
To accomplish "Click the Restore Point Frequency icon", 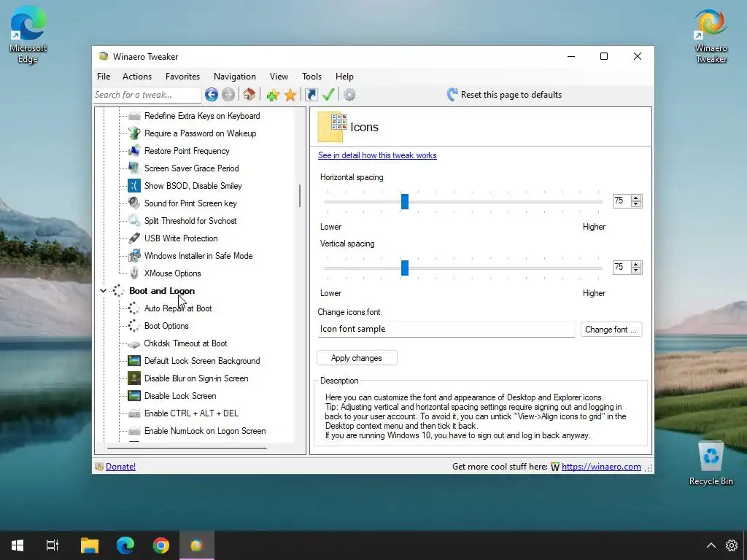I will tap(134, 151).
